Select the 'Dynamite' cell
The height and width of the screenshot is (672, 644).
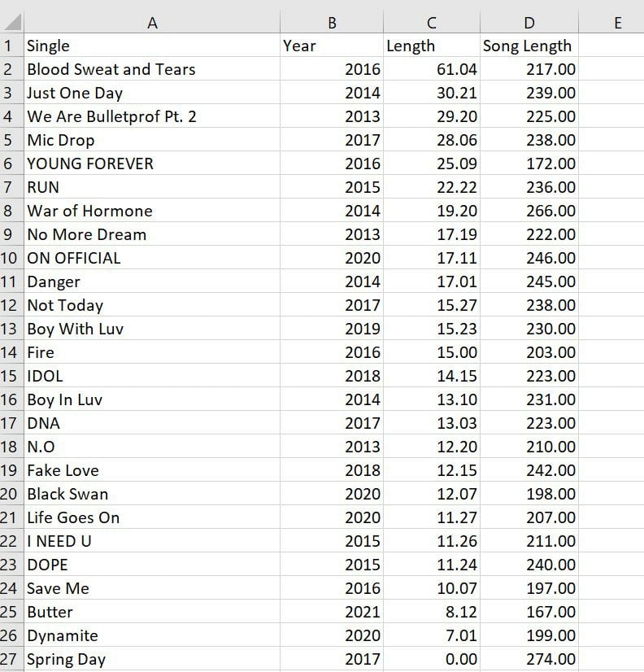[x=63, y=635]
